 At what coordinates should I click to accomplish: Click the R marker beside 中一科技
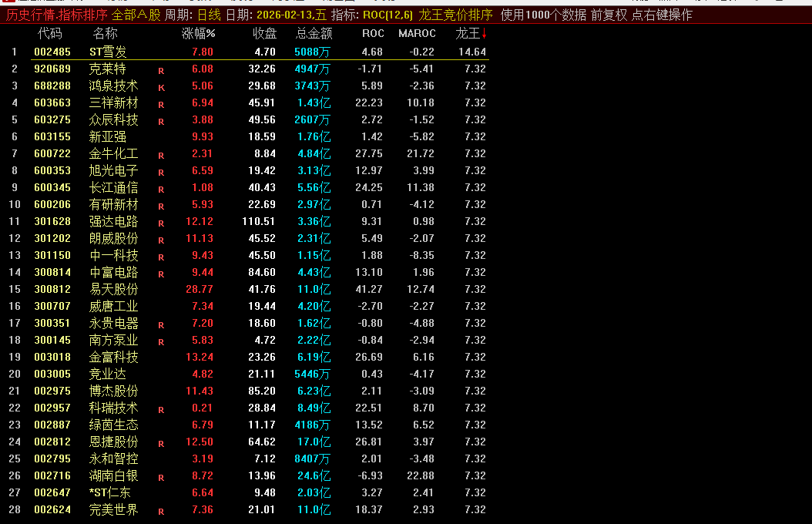point(161,257)
